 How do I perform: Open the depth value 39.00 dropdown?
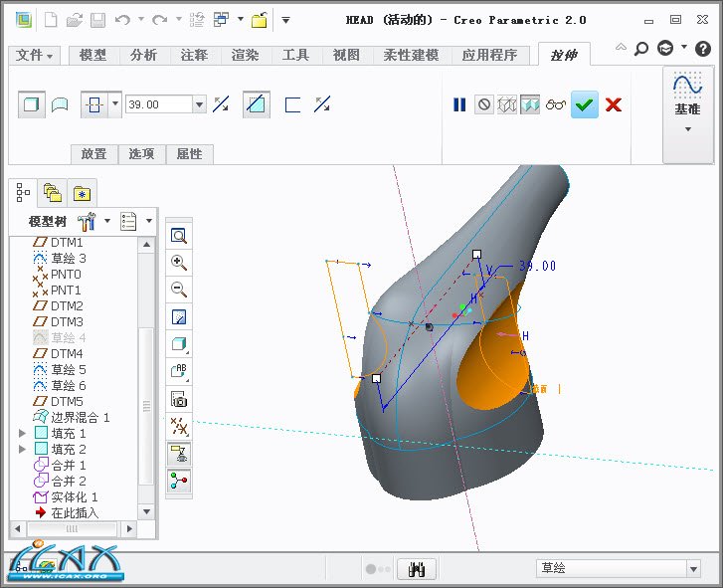(200, 104)
